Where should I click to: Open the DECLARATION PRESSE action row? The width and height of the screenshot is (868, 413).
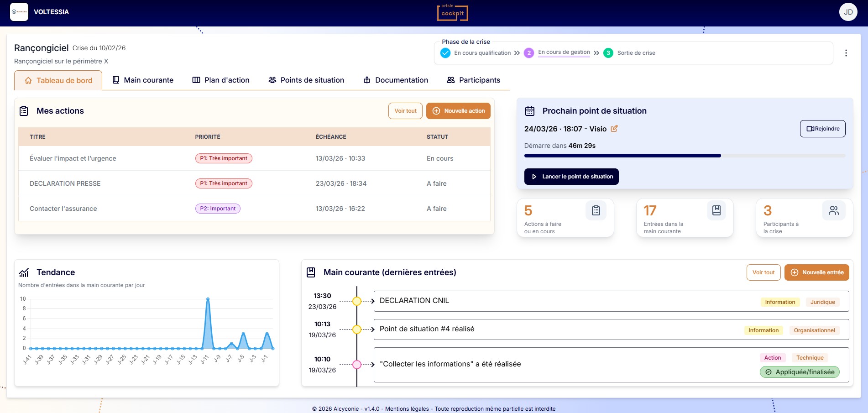point(65,183)
